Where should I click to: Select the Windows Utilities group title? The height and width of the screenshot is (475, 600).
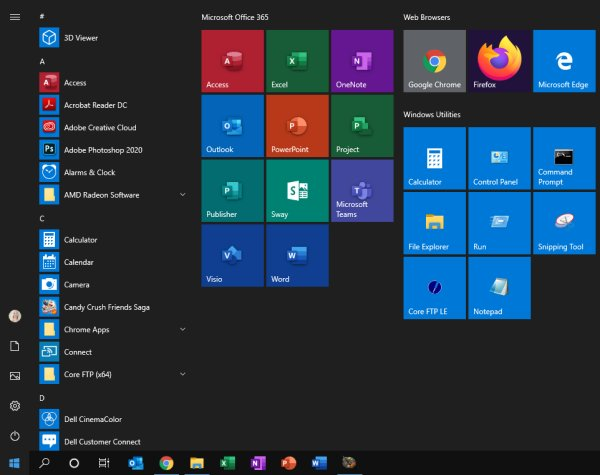pos(432,114)
